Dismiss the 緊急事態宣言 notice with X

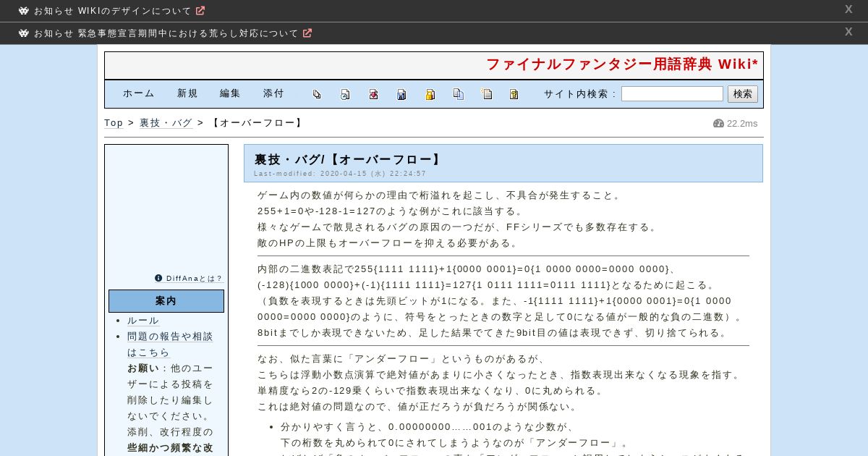(848, 32)
